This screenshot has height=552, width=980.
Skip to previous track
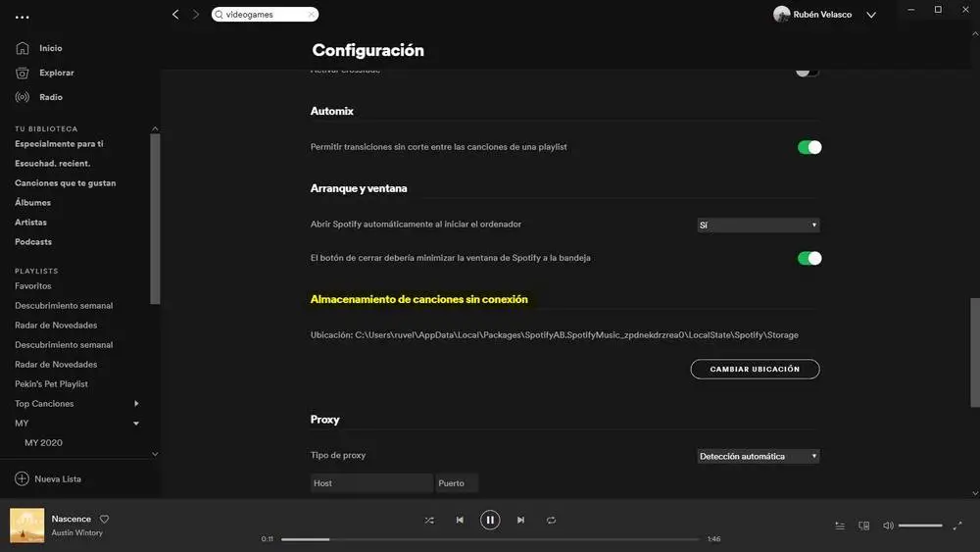click(x=460, y=520)
